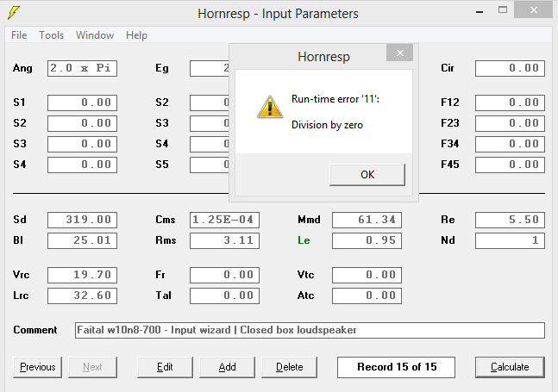558x392 pixels.
Task: Close the Hornresp Input Parameters window
Action: [x=534, y=10]
